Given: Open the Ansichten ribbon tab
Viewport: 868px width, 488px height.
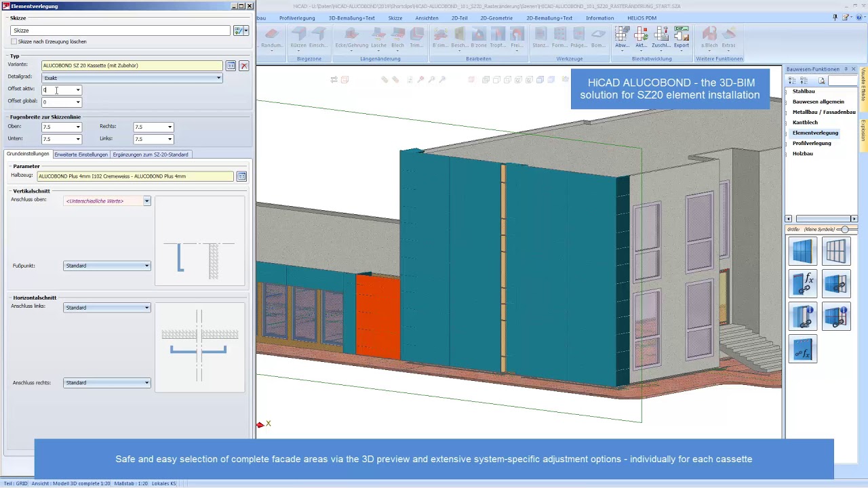Looking at the screenshot, I should (x=427, y=18).
